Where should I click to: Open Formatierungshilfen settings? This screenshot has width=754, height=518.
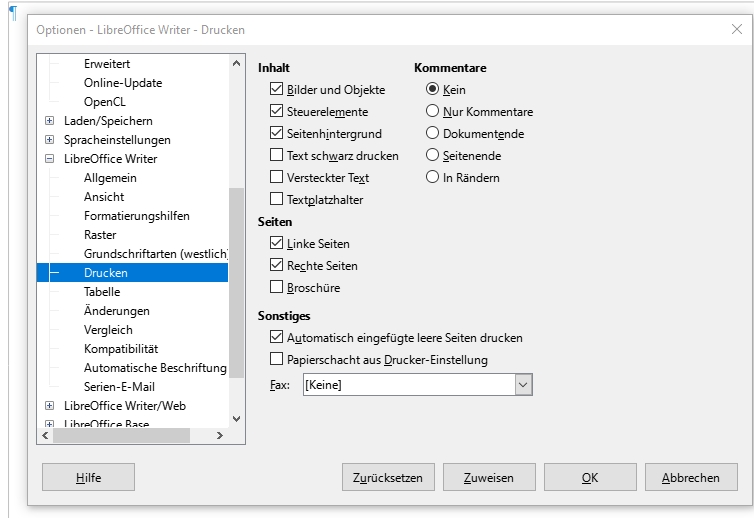pos(137,216)
